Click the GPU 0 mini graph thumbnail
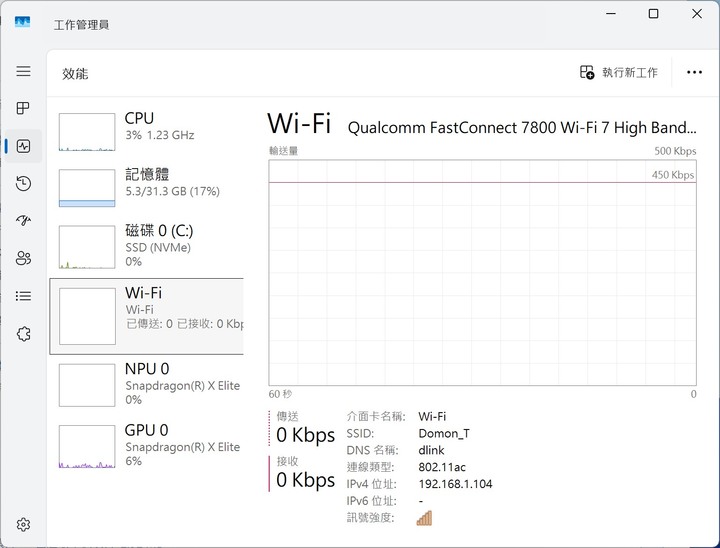The width and height of the screenshot is (720, 548). [87, 446]
